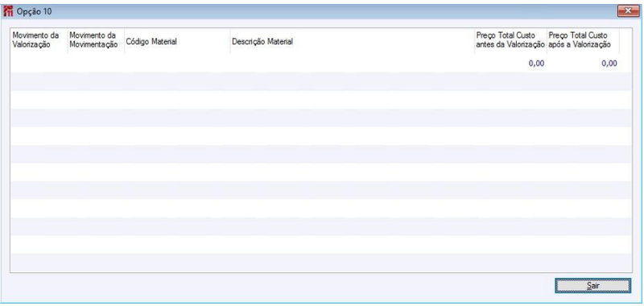Click Preço Total Custo antes da Valorização header
This screenshot has height=306, width=644.
[510, 41]
